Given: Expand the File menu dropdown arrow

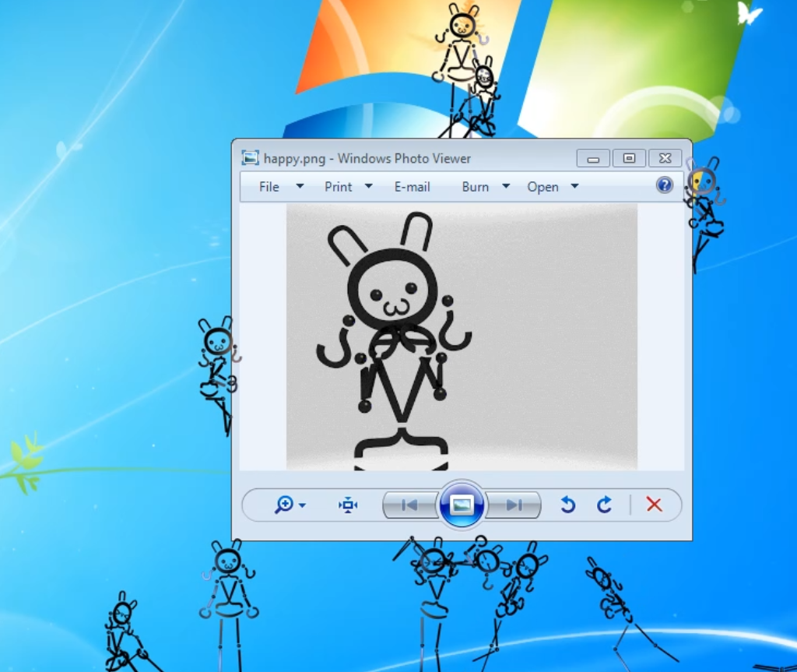Looking at the screenshot, I should click(x=300, y=186).
